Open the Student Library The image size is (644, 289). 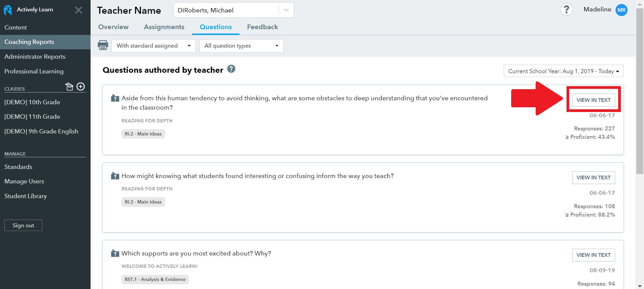[25, 196]
